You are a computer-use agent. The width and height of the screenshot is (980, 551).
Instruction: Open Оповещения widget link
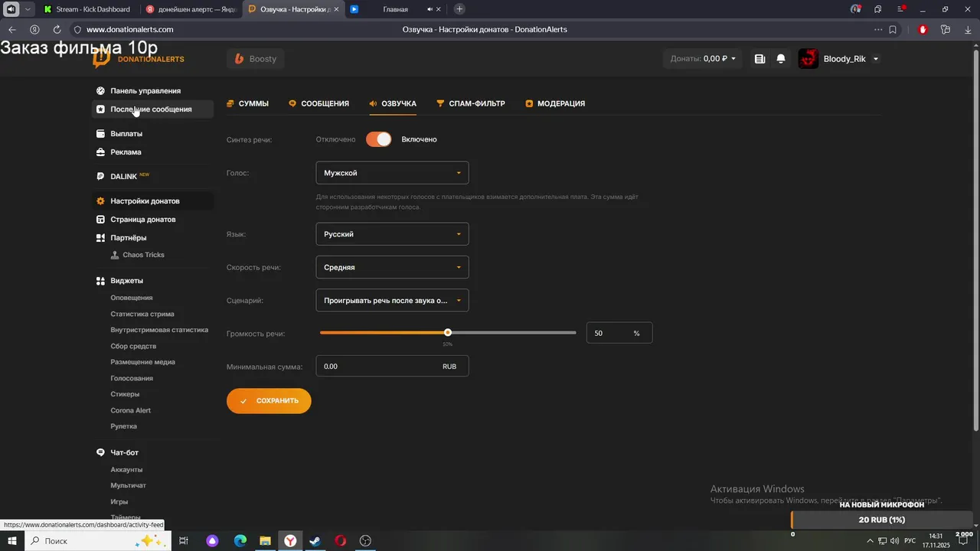click(x=132, y=298)
